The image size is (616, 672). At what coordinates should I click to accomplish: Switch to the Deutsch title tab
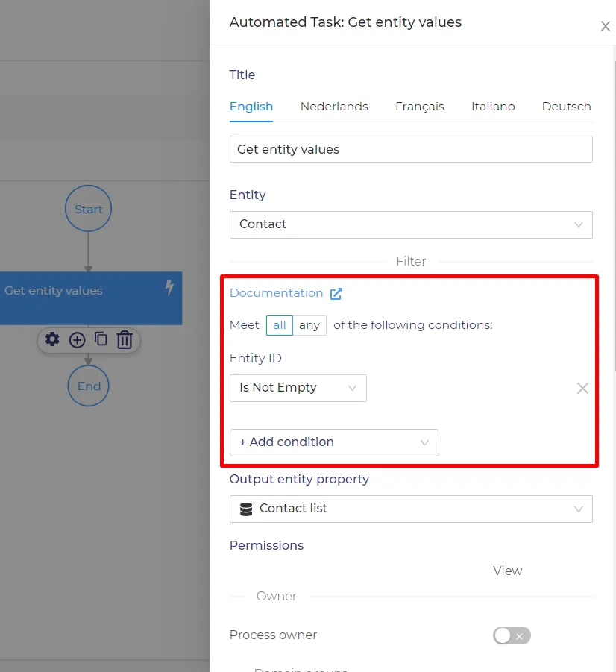(x=566, y=107)
